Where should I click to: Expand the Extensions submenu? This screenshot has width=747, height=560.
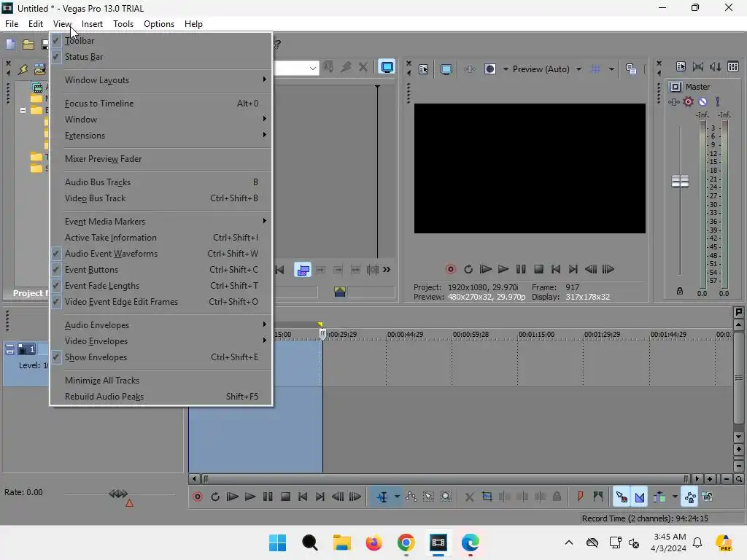pyautogui.click(x=160, y=135)
